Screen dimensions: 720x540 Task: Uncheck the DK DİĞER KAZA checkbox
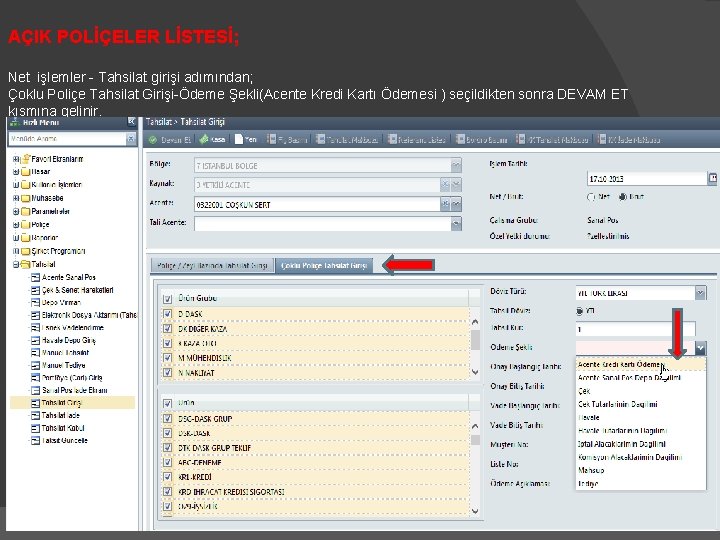pos(168,329)
